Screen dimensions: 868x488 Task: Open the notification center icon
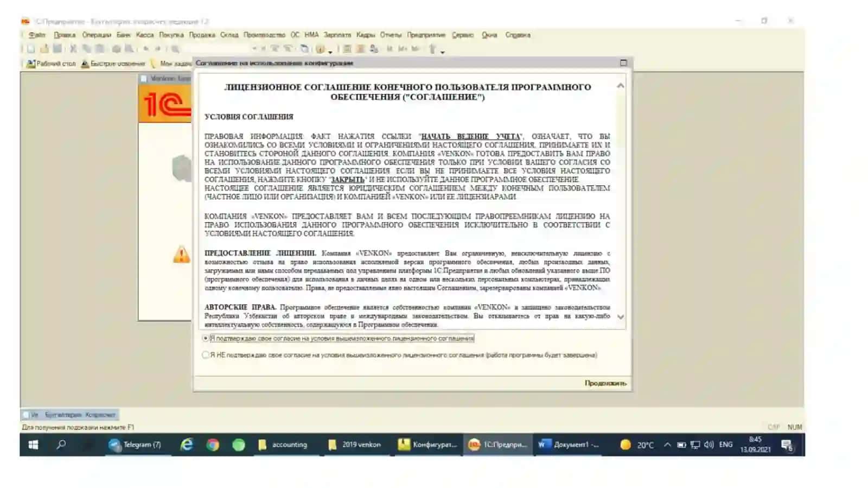[x=788, y=445]
